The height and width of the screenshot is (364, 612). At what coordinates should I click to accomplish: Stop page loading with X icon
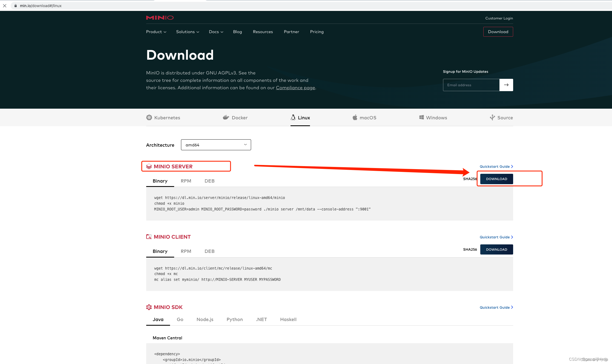[x=5, y=5]
